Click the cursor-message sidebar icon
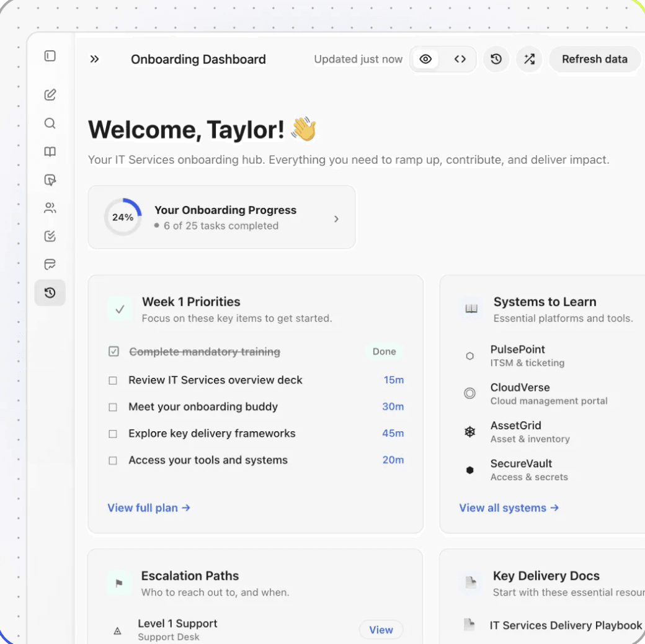The width and height of the screenshot is (645, 644). pos(50,180)
